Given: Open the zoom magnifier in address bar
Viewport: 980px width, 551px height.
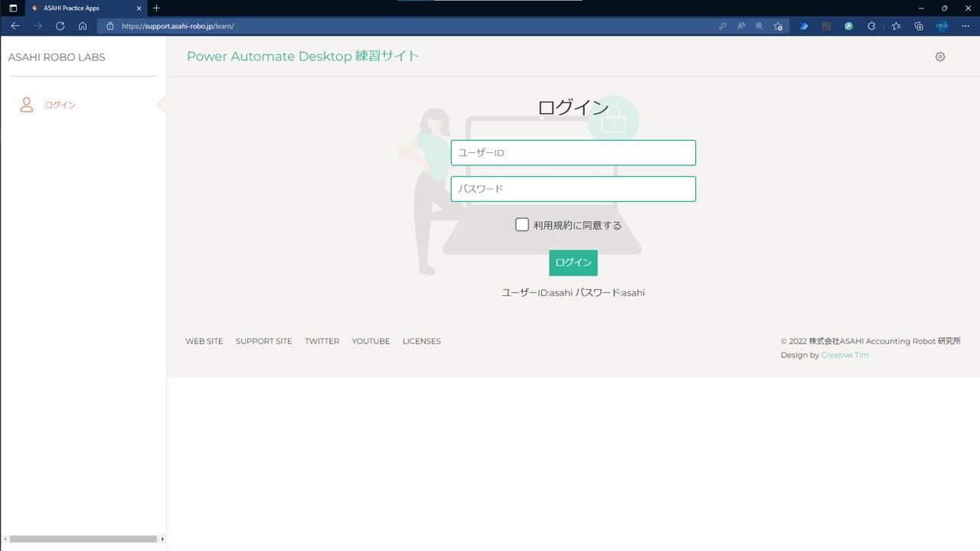Looking at the screenshot, I should pos(759,26).
